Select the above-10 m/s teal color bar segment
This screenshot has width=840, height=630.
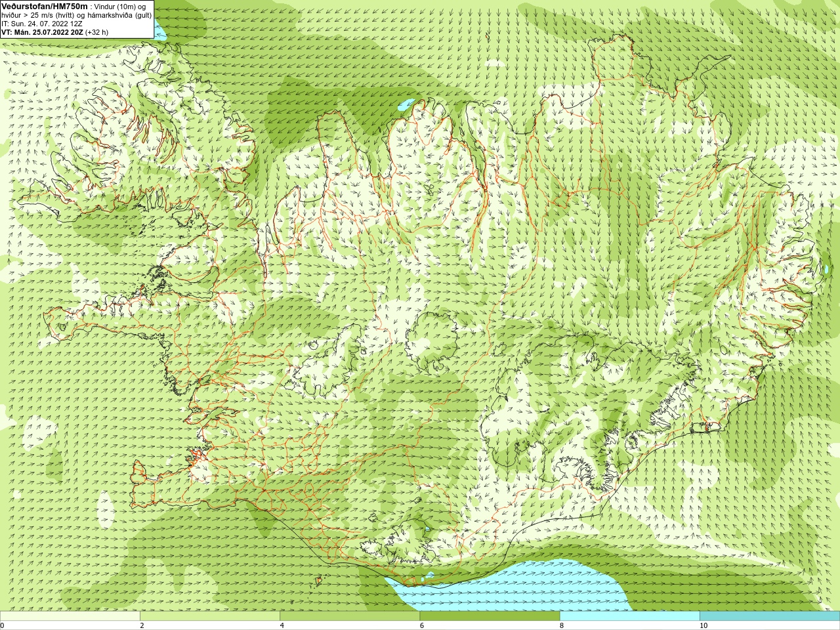pos(770,616)
